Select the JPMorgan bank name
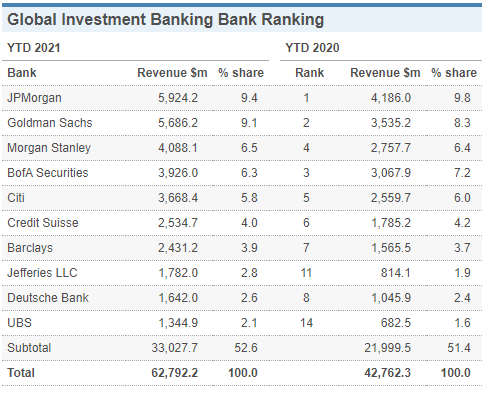 (x=34, y=98)
